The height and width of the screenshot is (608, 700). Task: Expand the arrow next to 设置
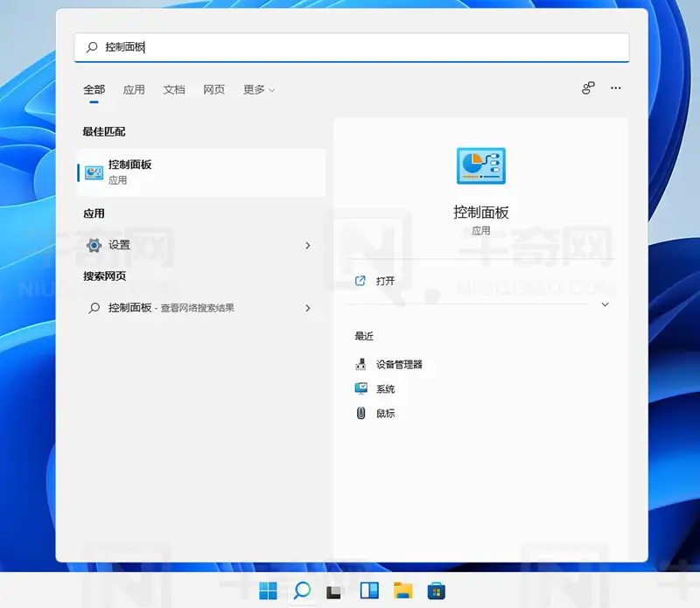(x=308, y=246)
